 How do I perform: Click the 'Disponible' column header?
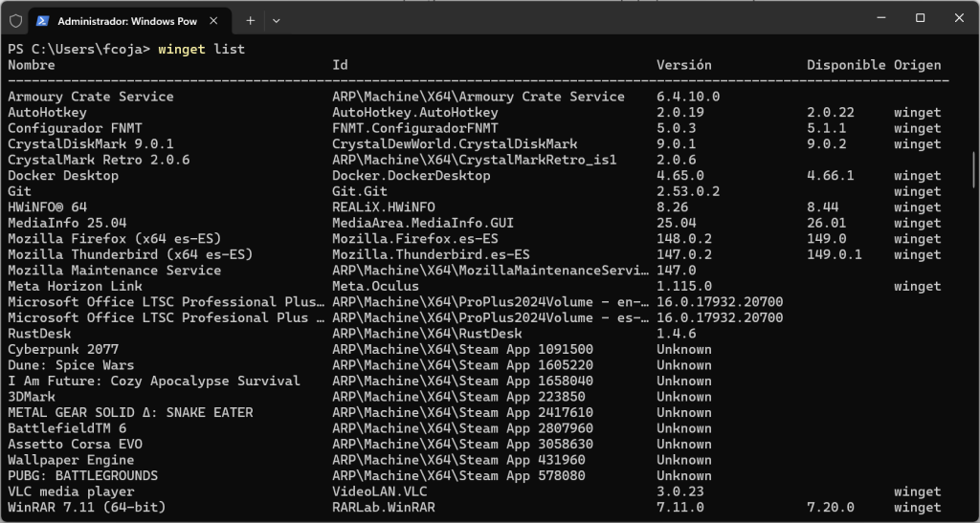846,65
